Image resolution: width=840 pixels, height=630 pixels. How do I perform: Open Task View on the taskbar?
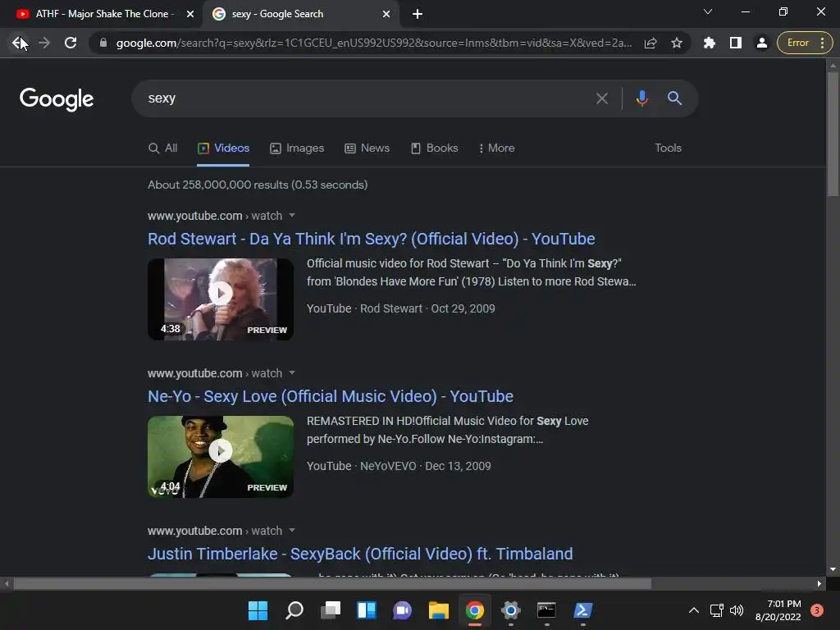pos(331,610)
